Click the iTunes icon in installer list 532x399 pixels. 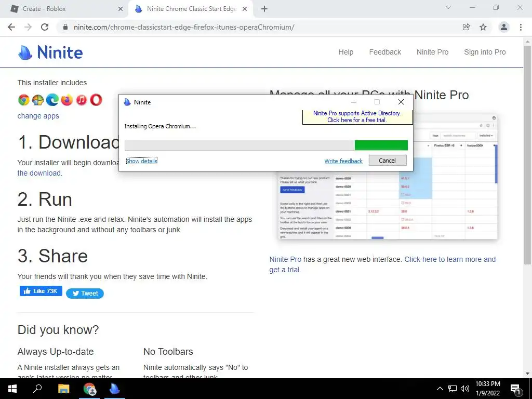pos(82,100)
